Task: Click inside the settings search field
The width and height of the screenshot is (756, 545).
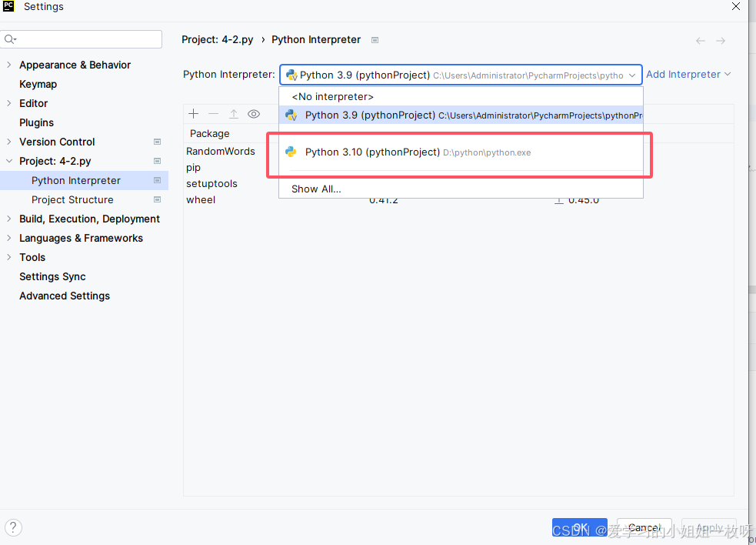Action: [x=81, y=39]
